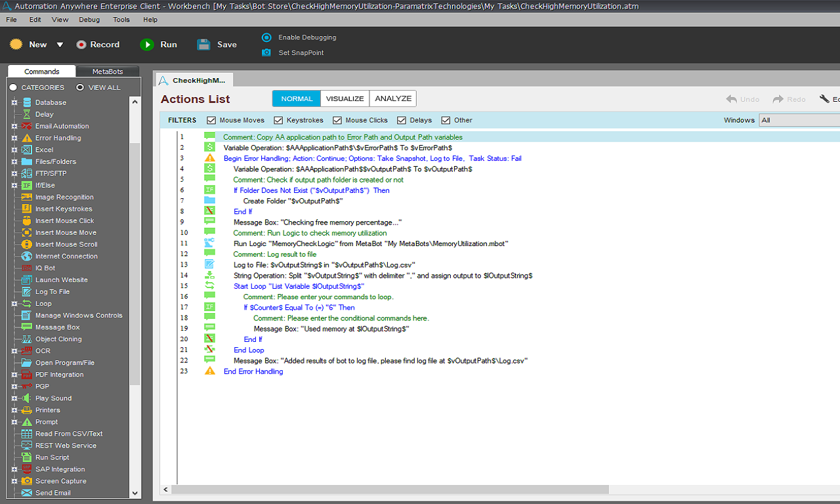Open the Debug menu
The image size is (840, 504).
point(89,20)
